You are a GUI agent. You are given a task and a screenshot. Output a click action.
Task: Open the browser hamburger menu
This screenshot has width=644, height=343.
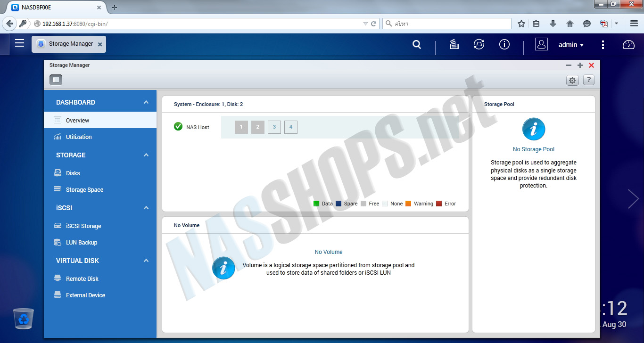634,24
